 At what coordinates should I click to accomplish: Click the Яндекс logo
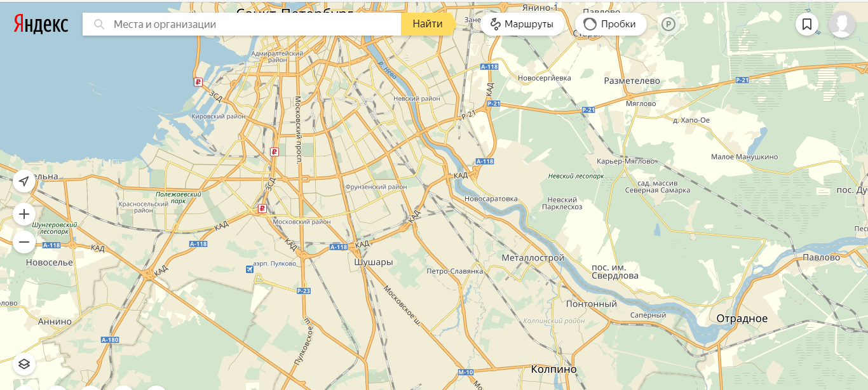[x=41, y=24]
